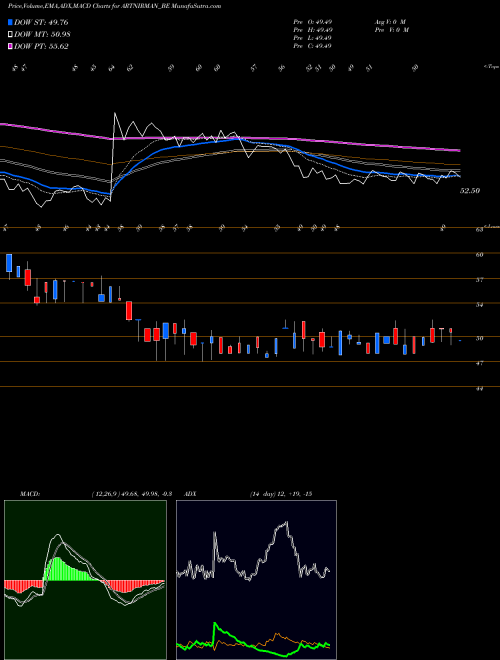The height and width of the screenshot is (660, 500).
Task: Click the 52.50 price label
Action: (x=470, y=191)
